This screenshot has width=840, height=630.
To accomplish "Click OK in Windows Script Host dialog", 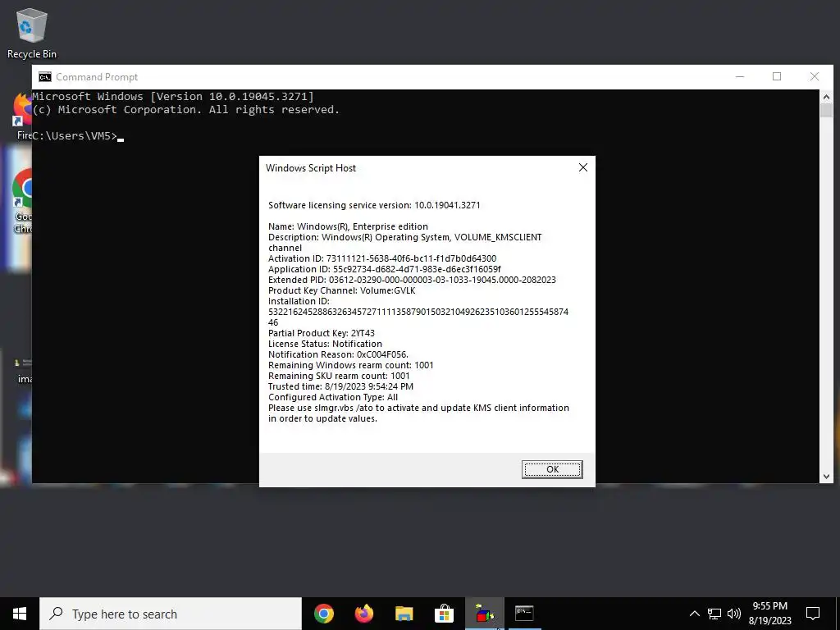I will pyautogui.click(x=552, y=469).
